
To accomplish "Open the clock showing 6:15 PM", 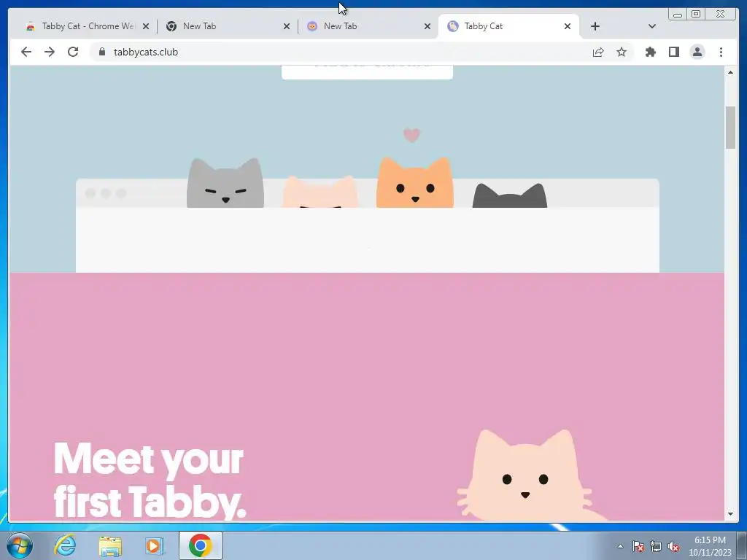I will tap(710, 546).
